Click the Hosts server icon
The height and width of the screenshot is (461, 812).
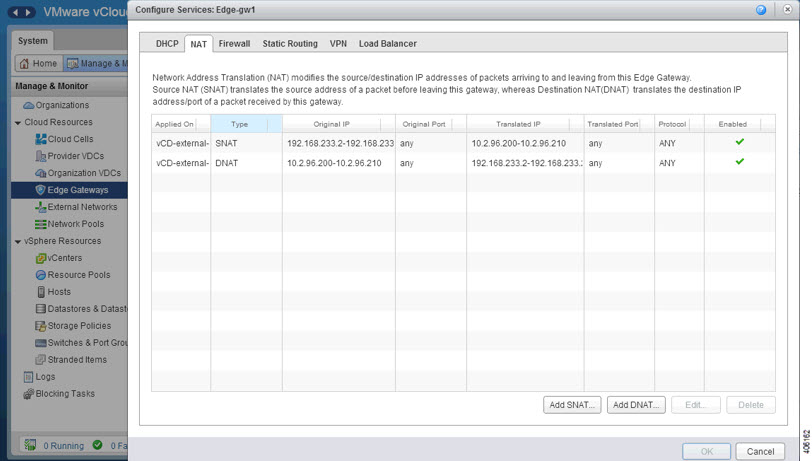(x=41, y=292)
